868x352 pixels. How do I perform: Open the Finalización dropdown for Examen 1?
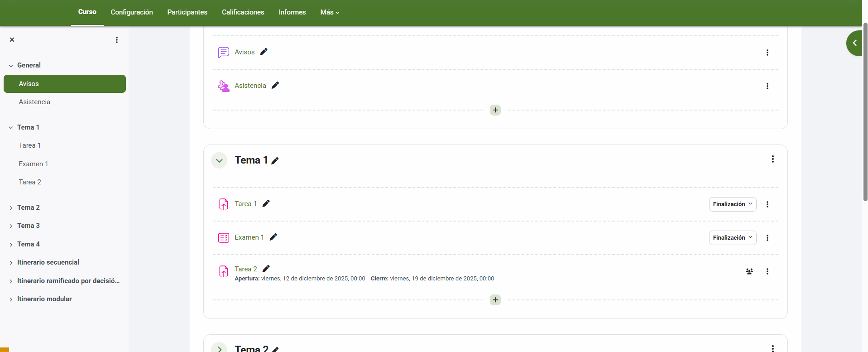(732, 238)
